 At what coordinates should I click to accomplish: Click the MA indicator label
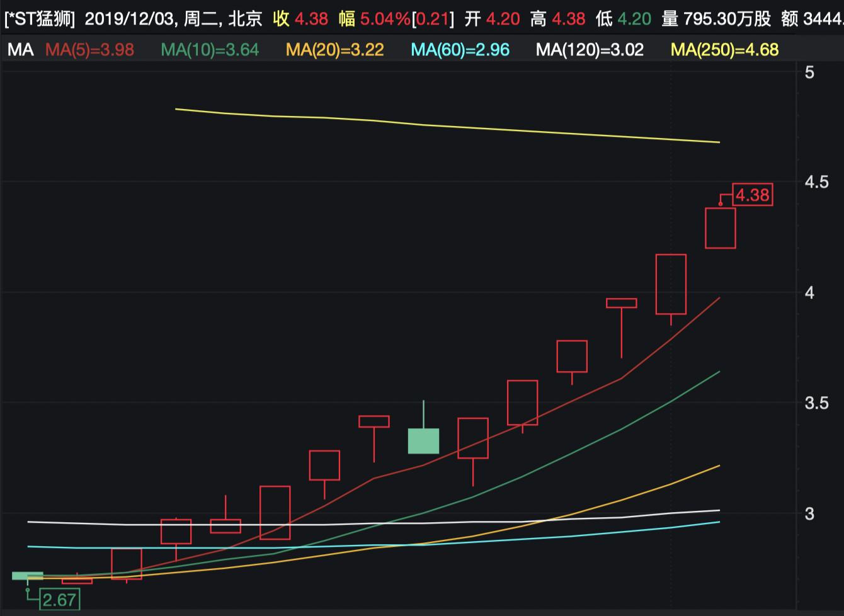[x=20, y=50]
